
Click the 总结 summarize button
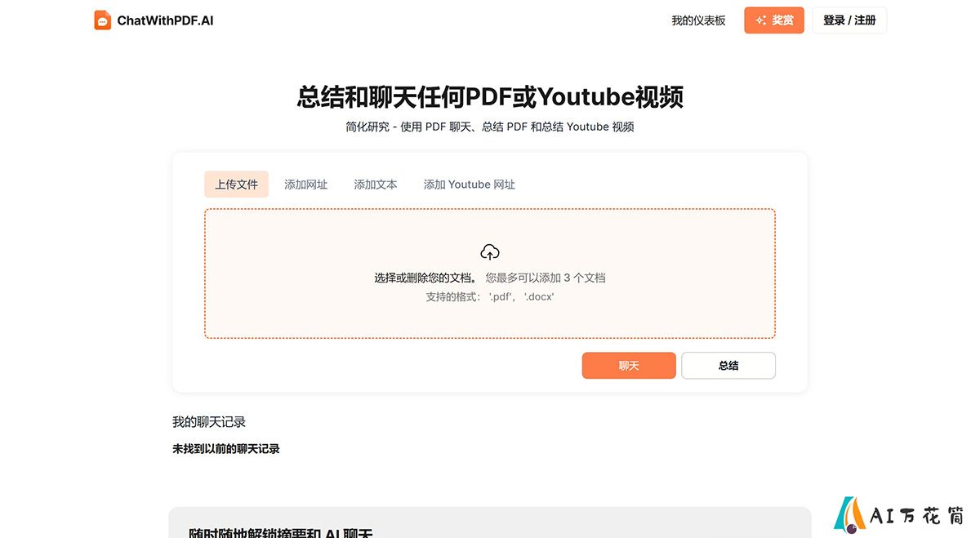728,366
